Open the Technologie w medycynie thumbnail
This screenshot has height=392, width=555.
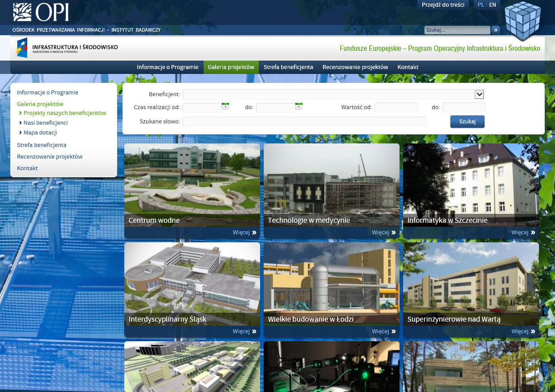pos(331,185)
